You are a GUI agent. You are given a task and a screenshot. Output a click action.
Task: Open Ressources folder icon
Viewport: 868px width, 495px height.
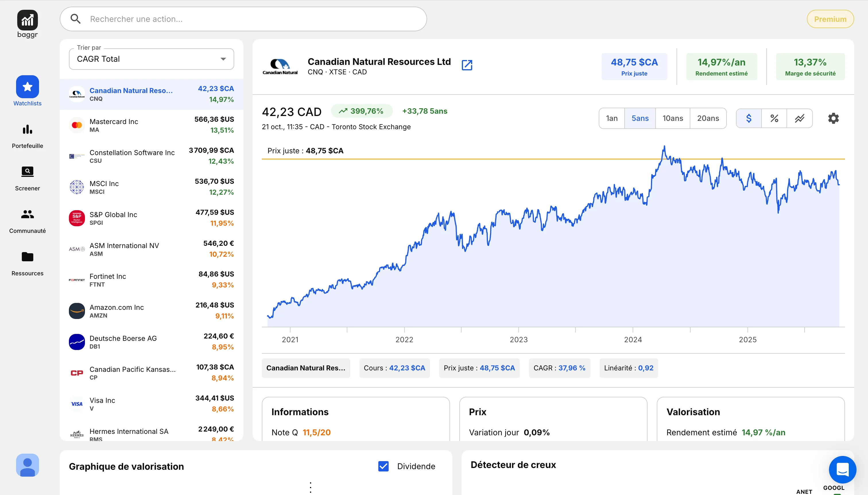click(27, 257)
